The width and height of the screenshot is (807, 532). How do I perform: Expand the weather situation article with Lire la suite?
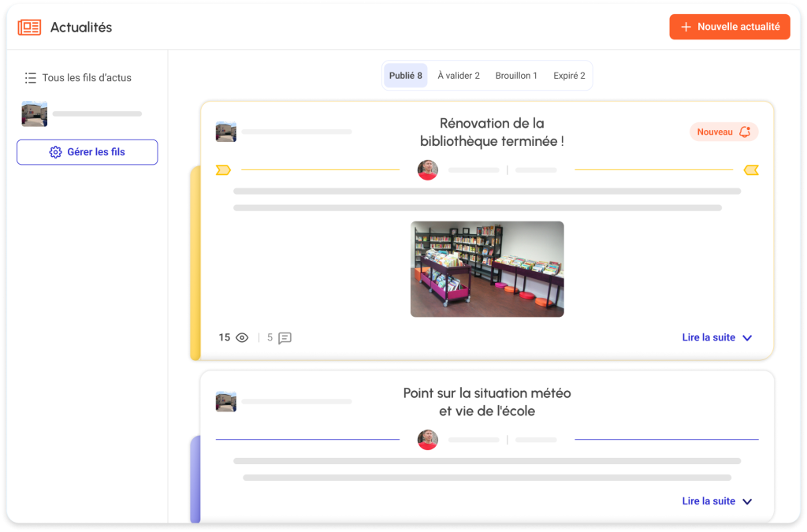708,501
